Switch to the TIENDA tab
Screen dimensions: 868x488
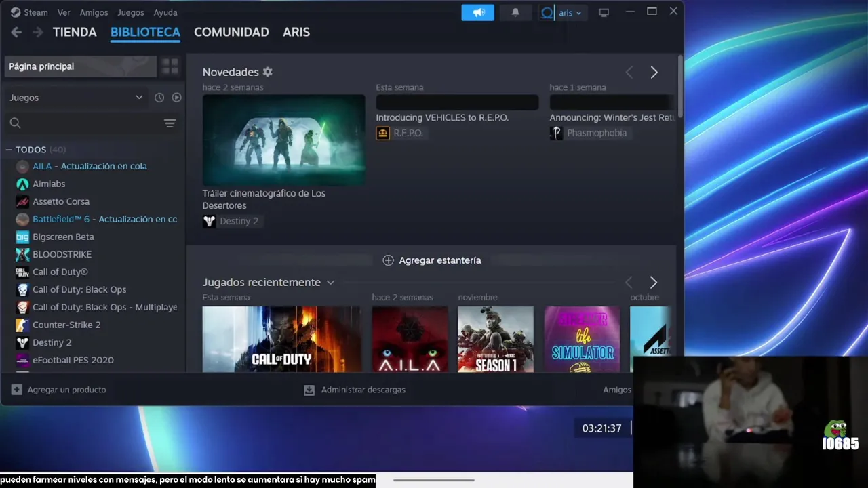point(75,32)
